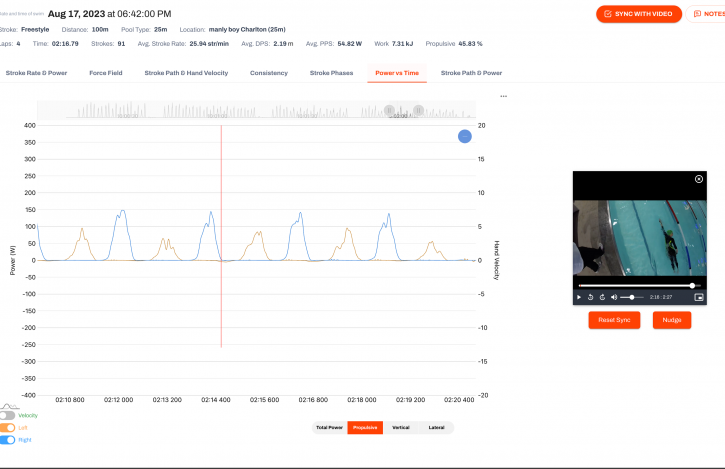Image resolution: width=725 pixels, height=469 pixels.
Task: Play the swim video
Action: tap(579, 297)
